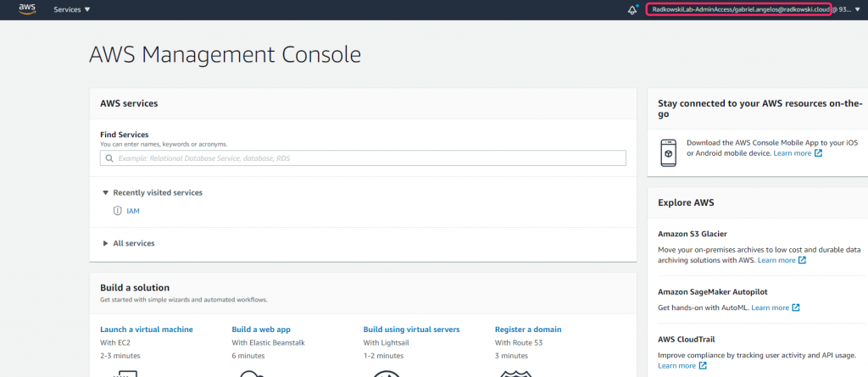Open the Services dropdown menu

click(x=72, y=9)
